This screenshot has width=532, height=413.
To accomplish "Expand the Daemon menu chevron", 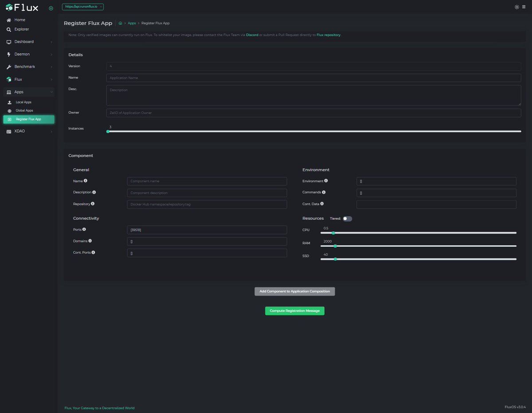I will 51,55.
